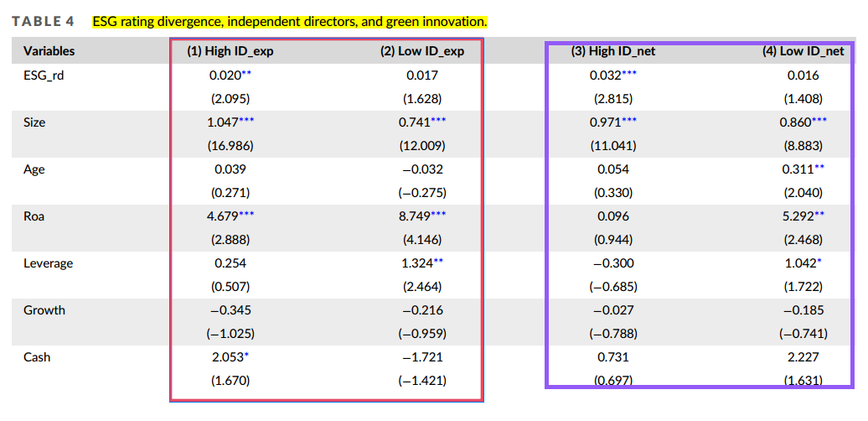Click the (1) High ID_exp header
The height and width of the screenshot is (421, 868).
pyautogui.click(x=230, y=51)
